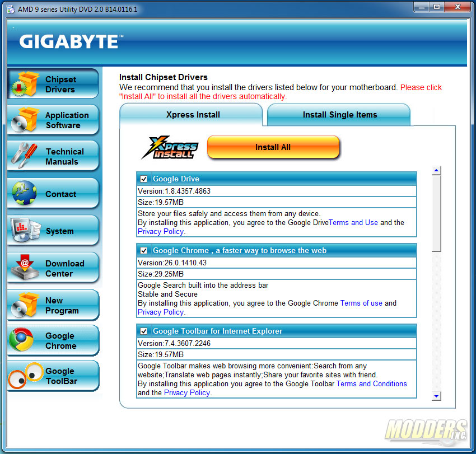Click the Install Chipset Drivers heading
Image resolution: width=476 pixels, height=454 pixels.
point(164,77)
